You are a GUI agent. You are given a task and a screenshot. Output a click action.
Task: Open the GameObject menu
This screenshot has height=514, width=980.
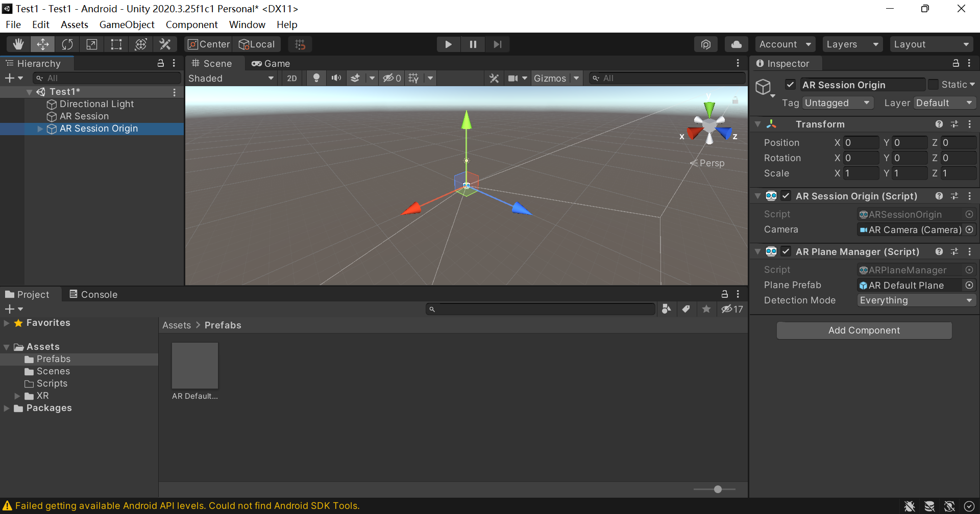pos(127,24)
